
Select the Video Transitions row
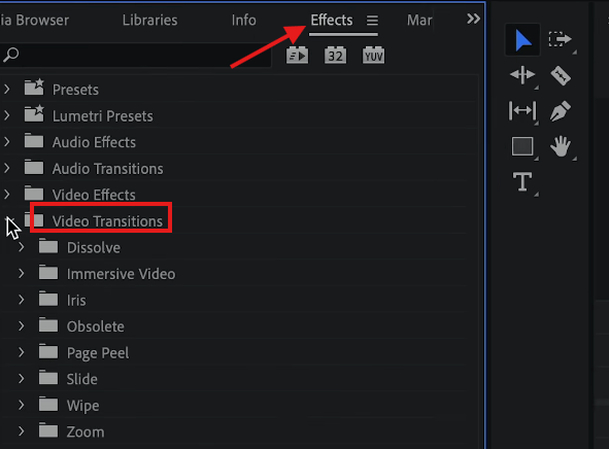239,221
